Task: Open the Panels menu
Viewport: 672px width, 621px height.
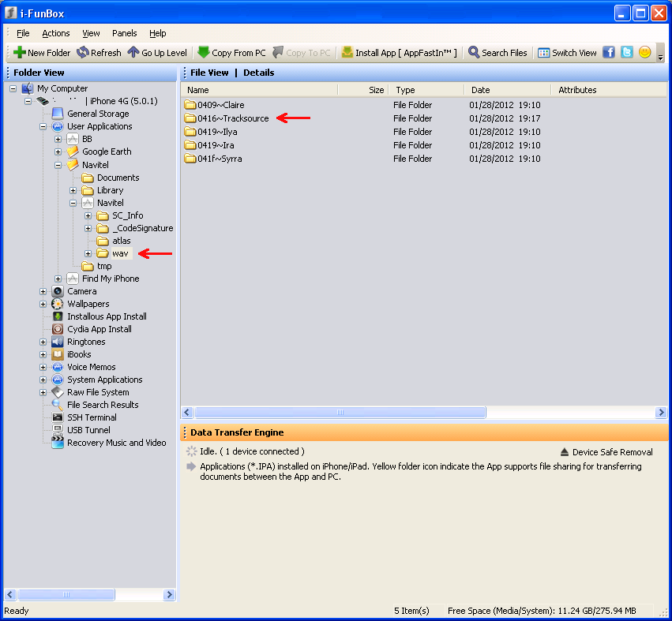Action: [x=124, y=33]
